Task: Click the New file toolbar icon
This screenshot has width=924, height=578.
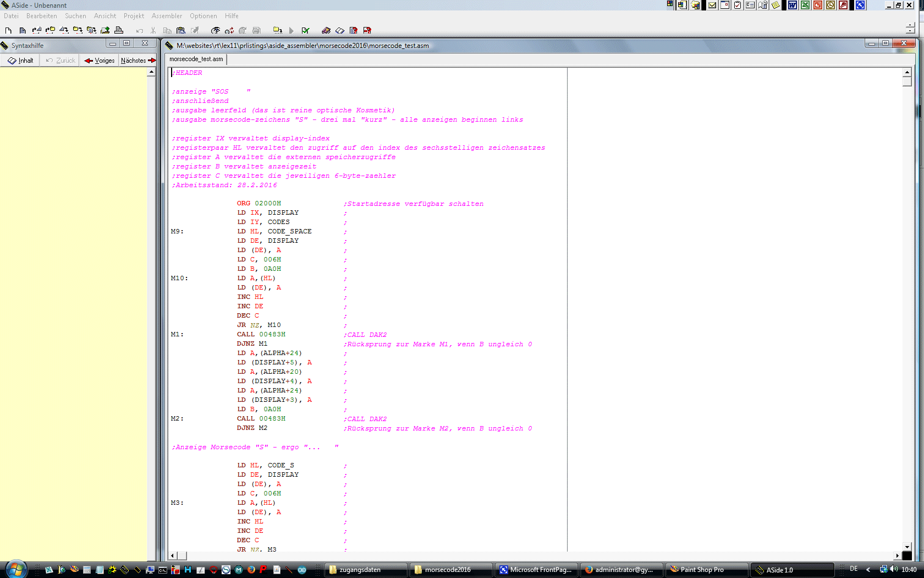Action: [8, 30]
